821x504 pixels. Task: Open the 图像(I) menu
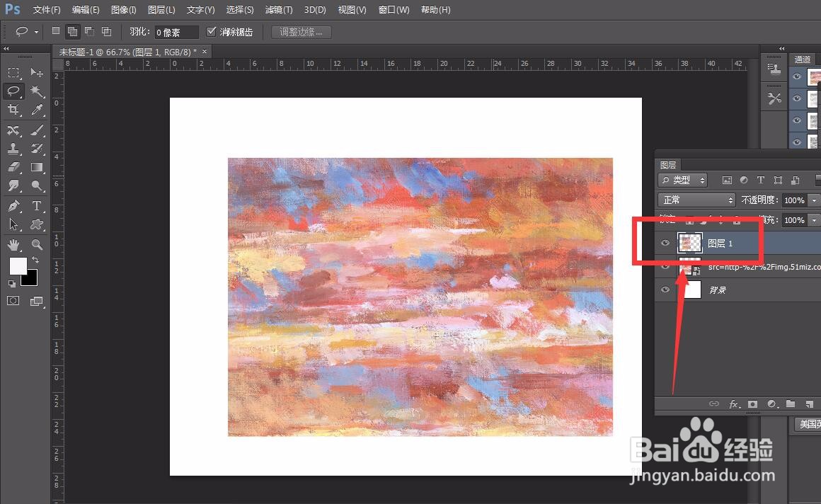(124, 10)
